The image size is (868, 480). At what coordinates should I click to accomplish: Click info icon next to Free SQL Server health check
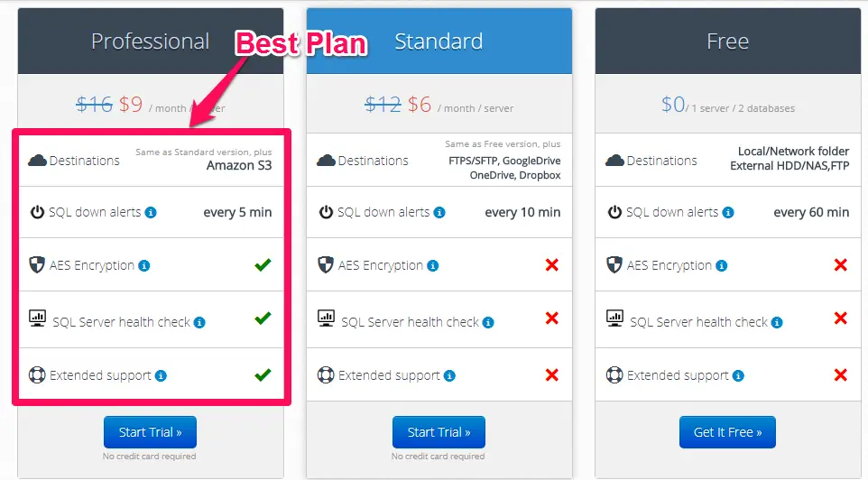[x=777, y=323]
